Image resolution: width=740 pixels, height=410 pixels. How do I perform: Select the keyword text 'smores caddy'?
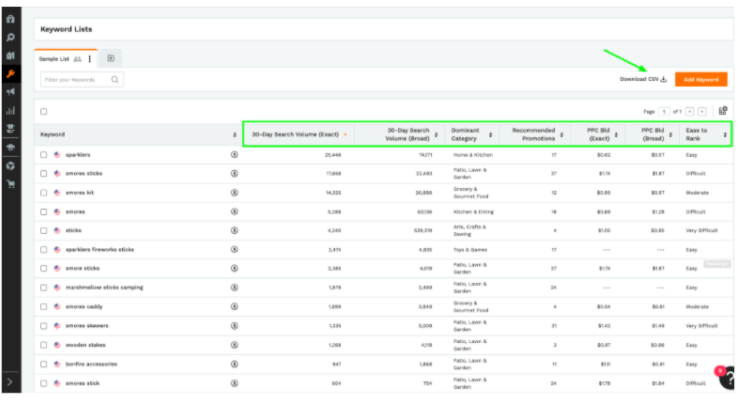(84, 307)
